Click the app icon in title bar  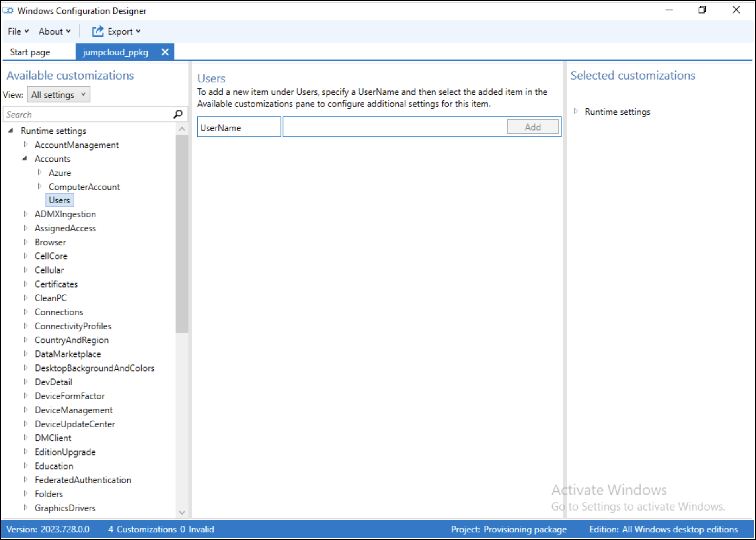click(8, 11)
